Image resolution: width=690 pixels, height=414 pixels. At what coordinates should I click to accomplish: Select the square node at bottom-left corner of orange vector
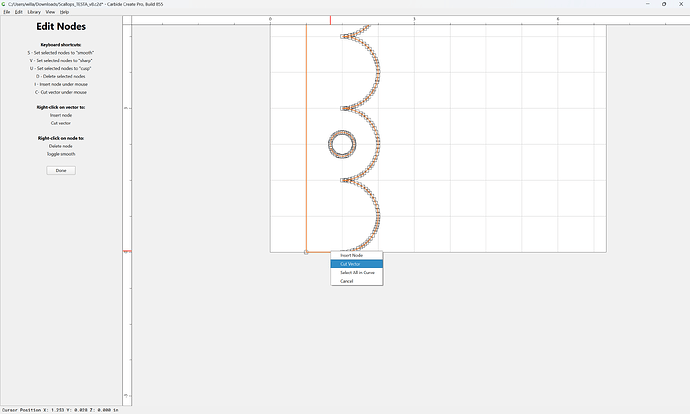click(x=306, y=252)
